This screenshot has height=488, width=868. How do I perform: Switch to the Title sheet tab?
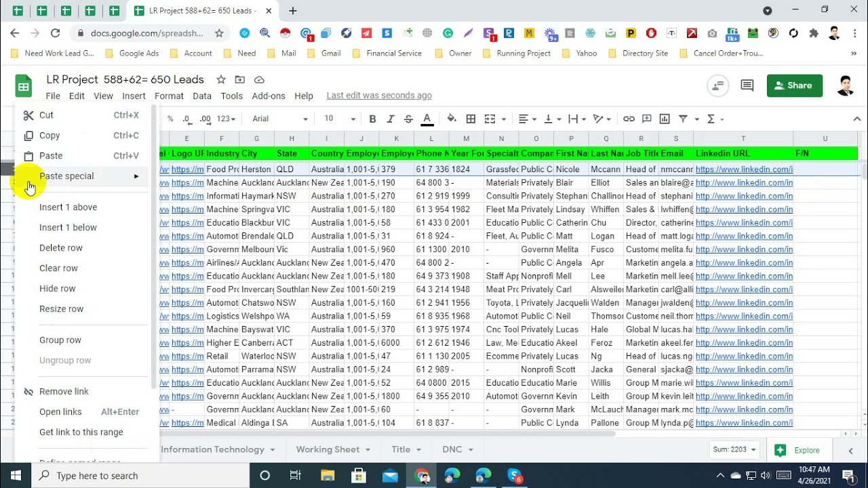406,449
